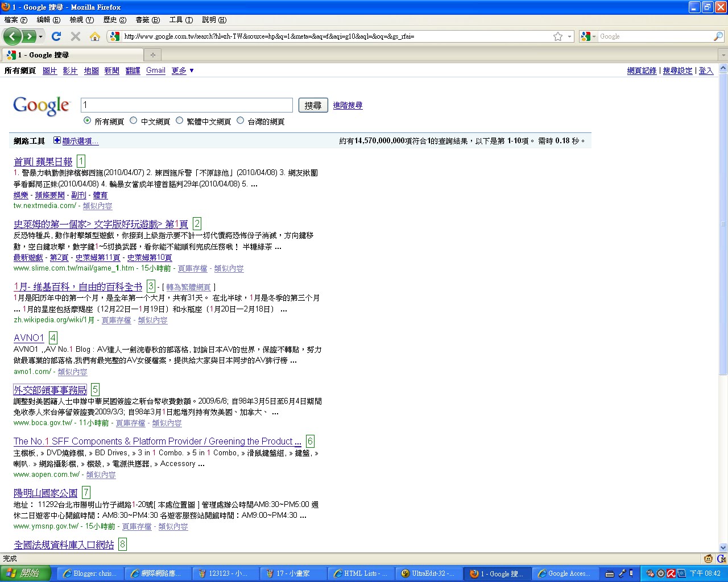Stop loading the page

[75, 36]
